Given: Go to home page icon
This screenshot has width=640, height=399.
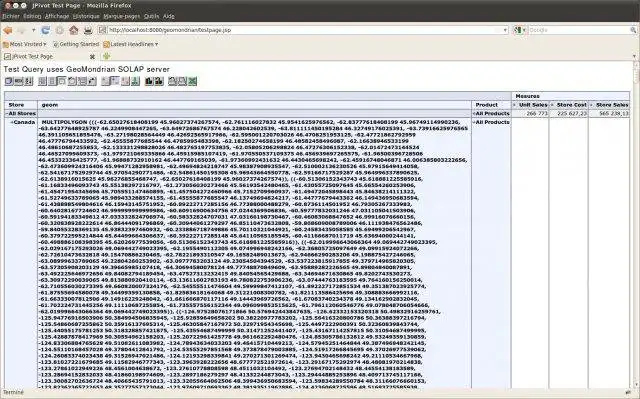Looking at the screenshot, I should click(73, 30).
